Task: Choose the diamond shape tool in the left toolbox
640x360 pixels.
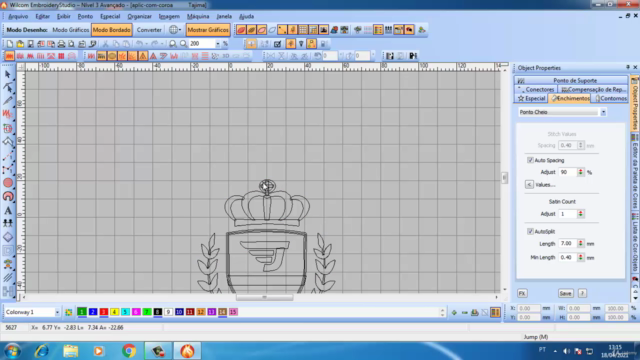Action: click(x=8, y=237)
